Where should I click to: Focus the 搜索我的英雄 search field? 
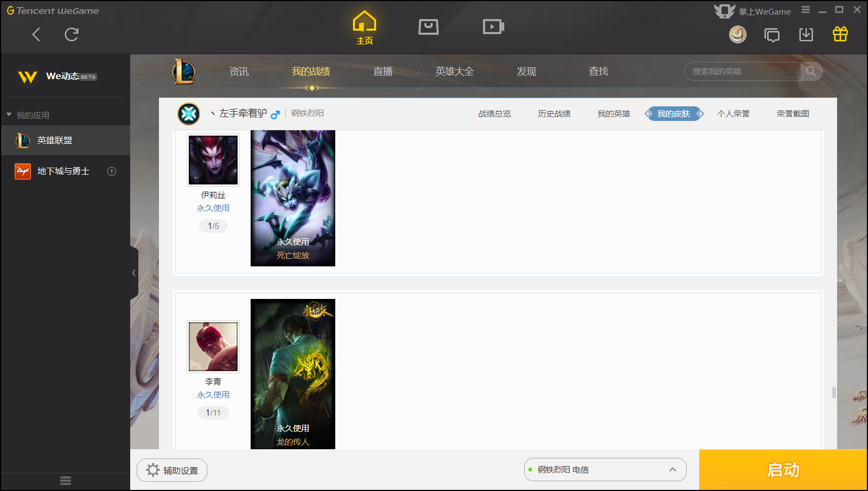tap(742, 72)
